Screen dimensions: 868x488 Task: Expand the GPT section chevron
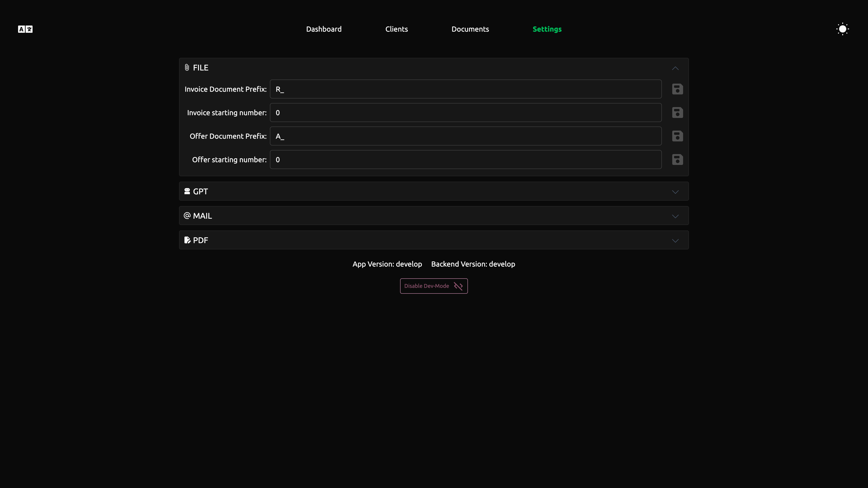pyautogui.click(x=675, y=192)
